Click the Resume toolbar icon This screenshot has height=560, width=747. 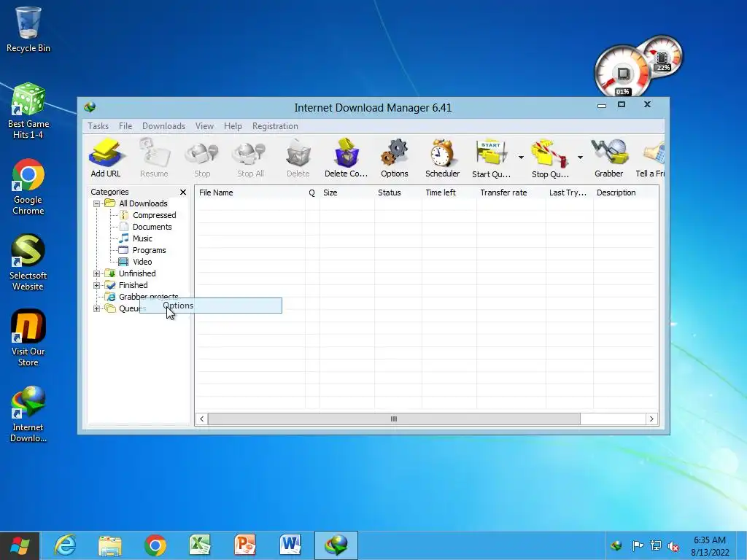tap(154, 158)
